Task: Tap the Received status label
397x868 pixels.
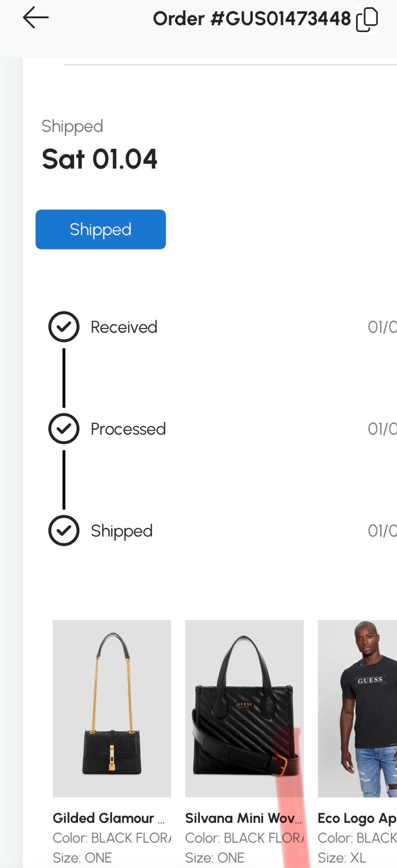Action: click(x=124, y=327)
